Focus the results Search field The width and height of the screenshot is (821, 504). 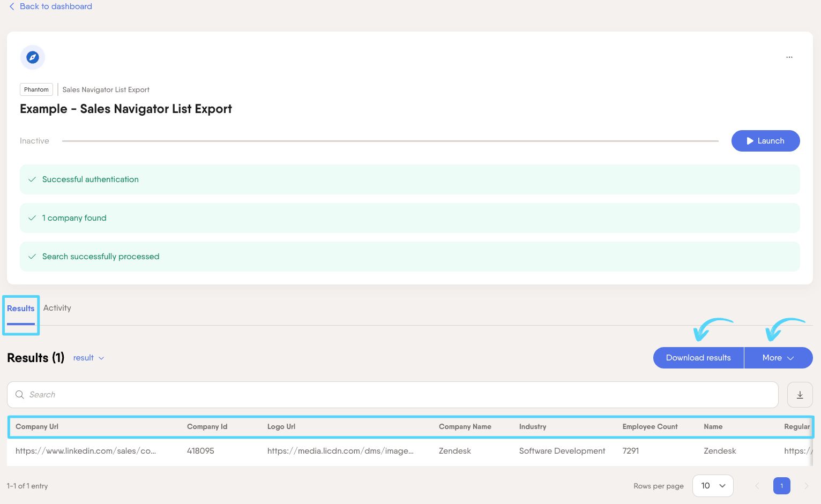[x=392, y=395]
